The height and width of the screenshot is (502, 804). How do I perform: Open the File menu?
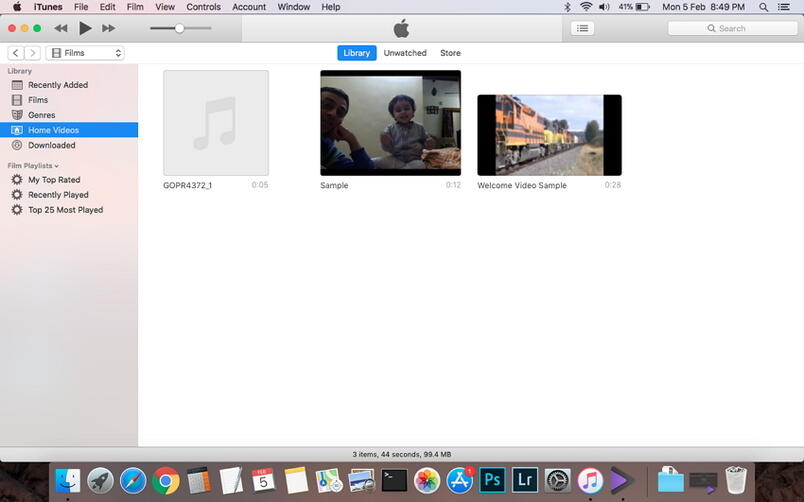point(81,7)
